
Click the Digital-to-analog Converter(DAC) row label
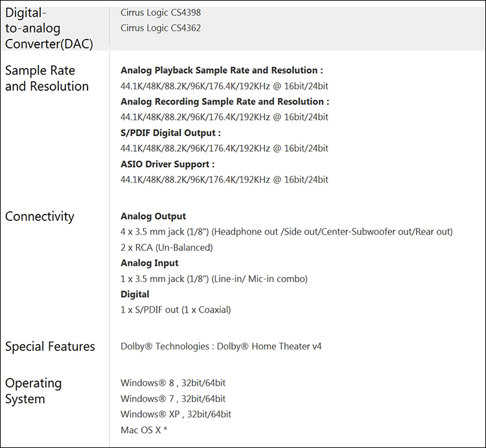[49, 28]
